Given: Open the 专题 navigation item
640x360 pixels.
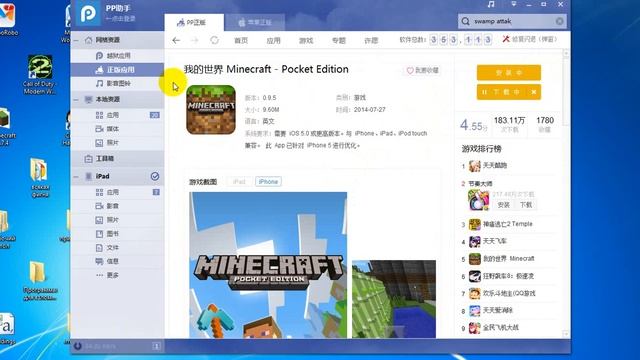Looking at the screenshot, I should pyautogui.click(x=339, y=40).
